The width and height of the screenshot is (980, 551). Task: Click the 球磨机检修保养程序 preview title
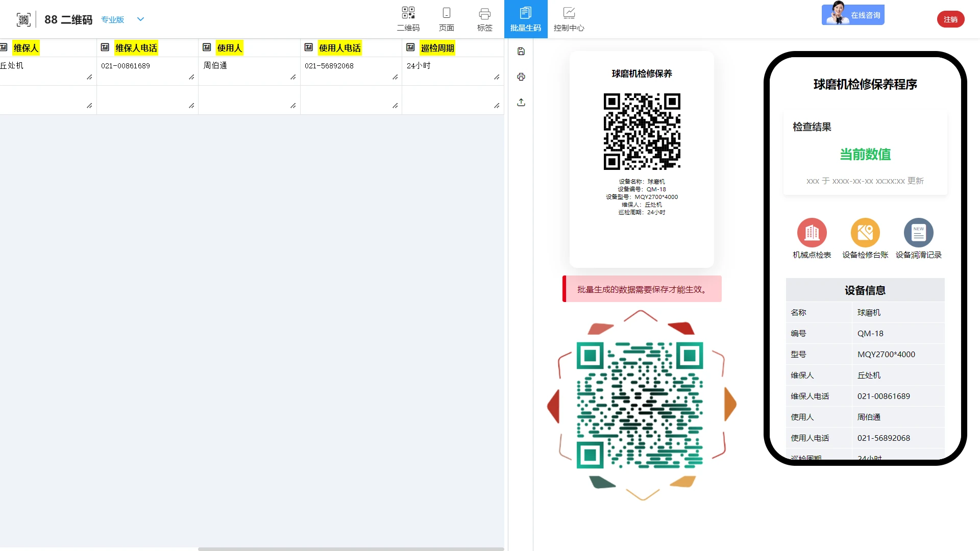point(865,84)
